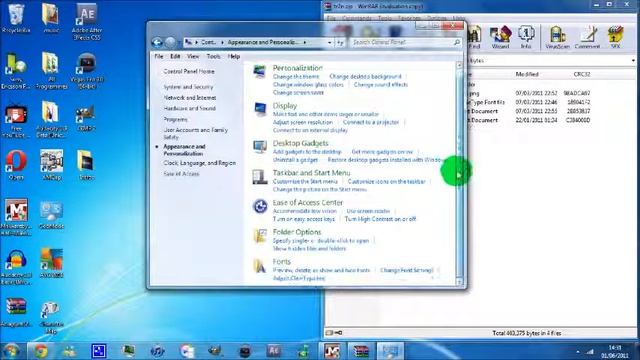Open the Help menu in Control Panel
The width and height of the screenshot is (640, 360).
coord(233,56)
